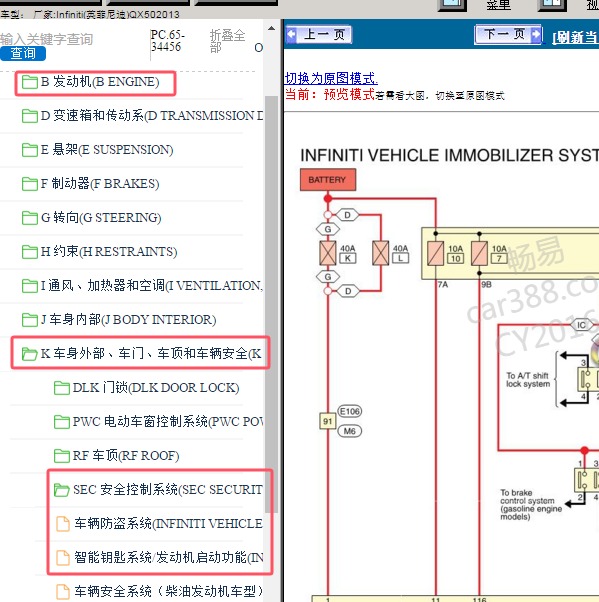The width and height of the screenshot is (599, 602).
Task: Click folder icon beside J BODY INTERIOR
Action: pyautogui.click(x=30, y=320)
